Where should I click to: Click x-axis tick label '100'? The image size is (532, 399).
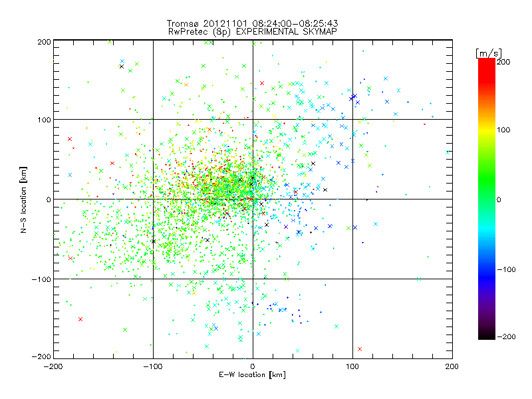[352, 366]
